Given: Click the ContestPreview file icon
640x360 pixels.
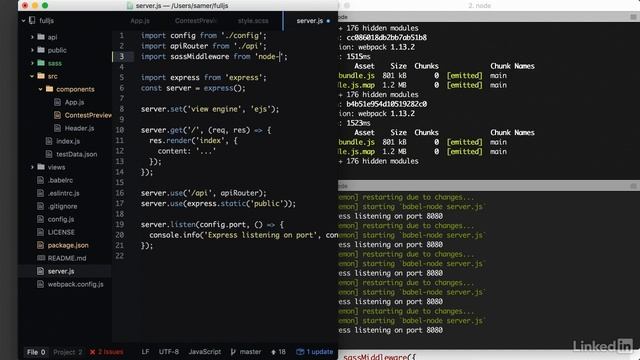Looking at the screenshot, I should point(58,115).
